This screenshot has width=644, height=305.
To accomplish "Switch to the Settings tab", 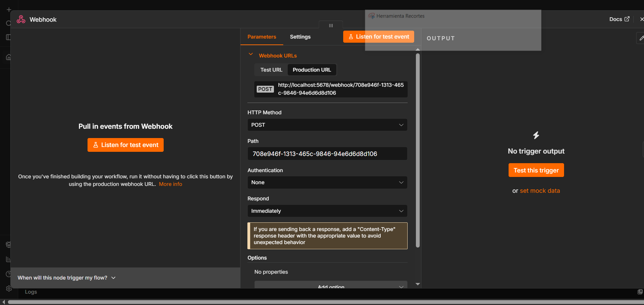I will (300, 37).
